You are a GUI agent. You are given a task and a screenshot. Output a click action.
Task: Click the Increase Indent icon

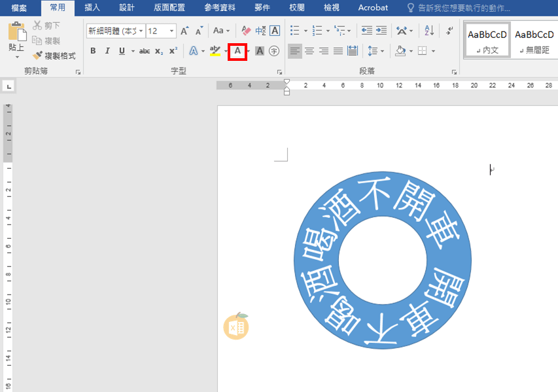381,31
